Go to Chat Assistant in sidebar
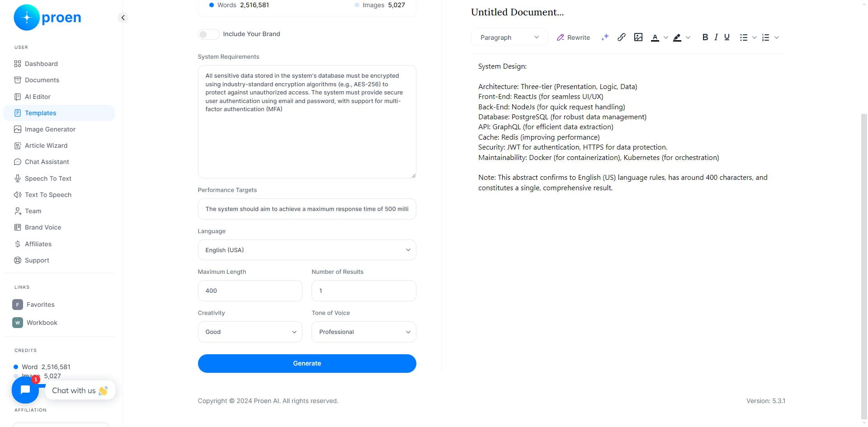The width and height of the screenshot is (868, 427). click(47, 162)
